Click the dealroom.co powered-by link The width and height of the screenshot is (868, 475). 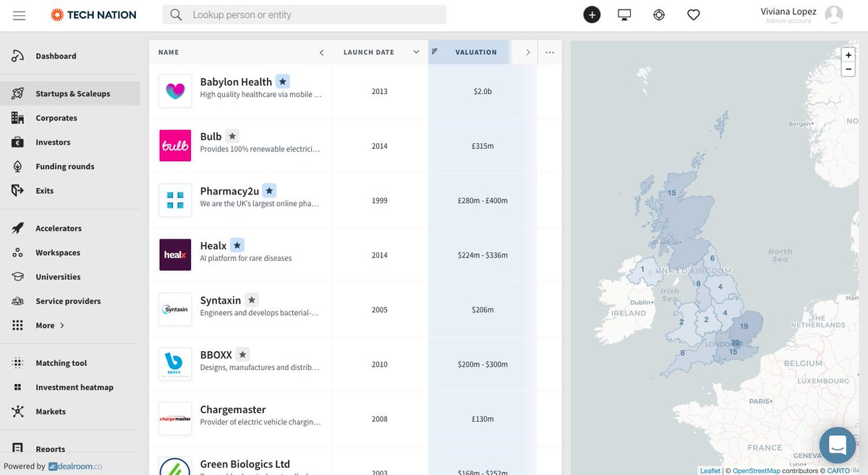click(x=75, y=466)
